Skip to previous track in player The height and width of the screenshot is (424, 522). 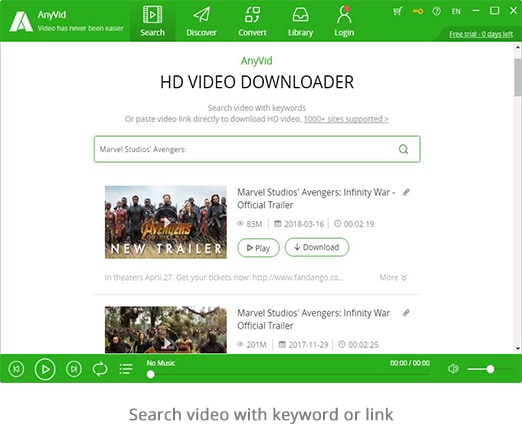[x=16, y=369]
